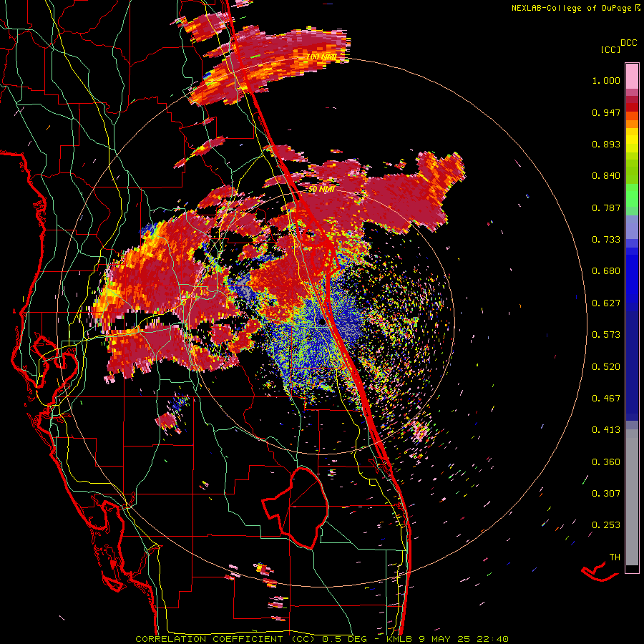Select the 0.413 scale value
This screenshot has height=644, width=644.
pos(606,430)
